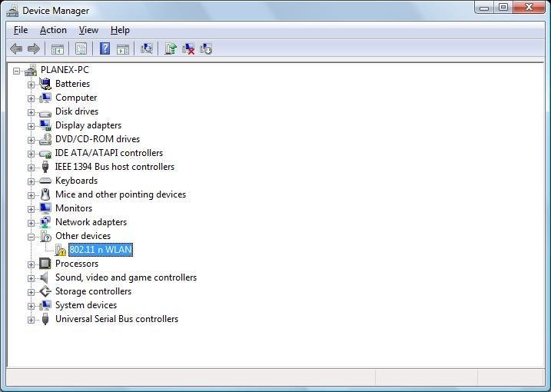Screen dimensions: 551x392
Task: Expand the Batteries node
Action: 31,85
